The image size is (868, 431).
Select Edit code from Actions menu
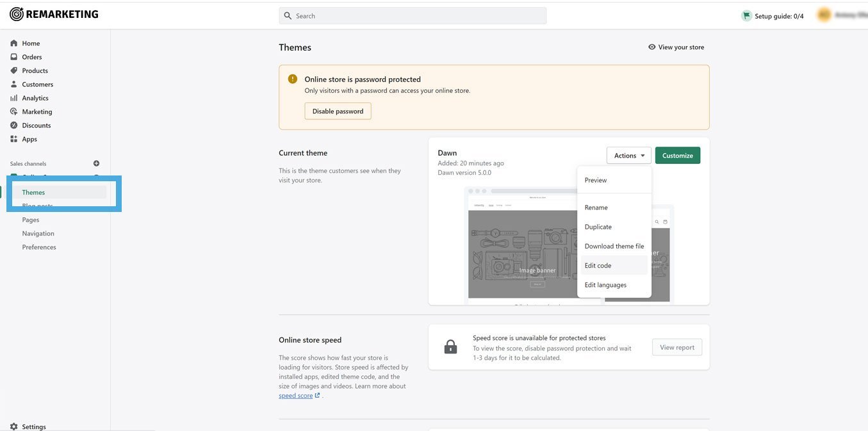coord(598,266)
